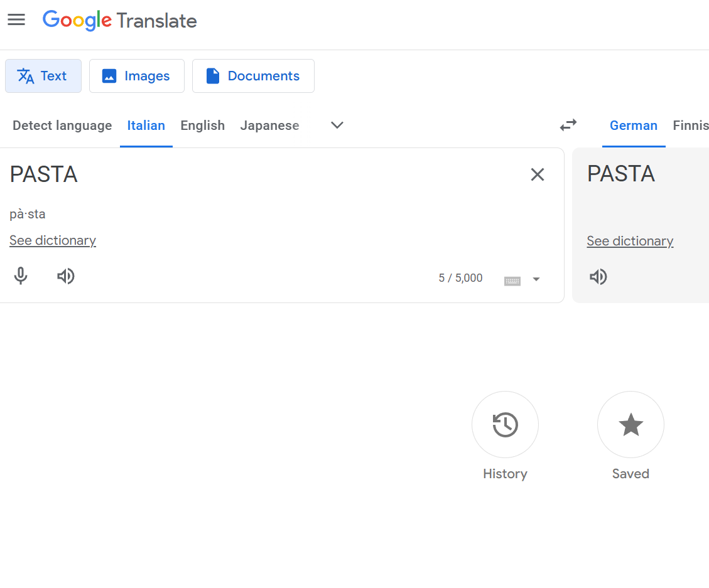Swap source and target languages
709x588 pixels.
click(x=568, y=125)
